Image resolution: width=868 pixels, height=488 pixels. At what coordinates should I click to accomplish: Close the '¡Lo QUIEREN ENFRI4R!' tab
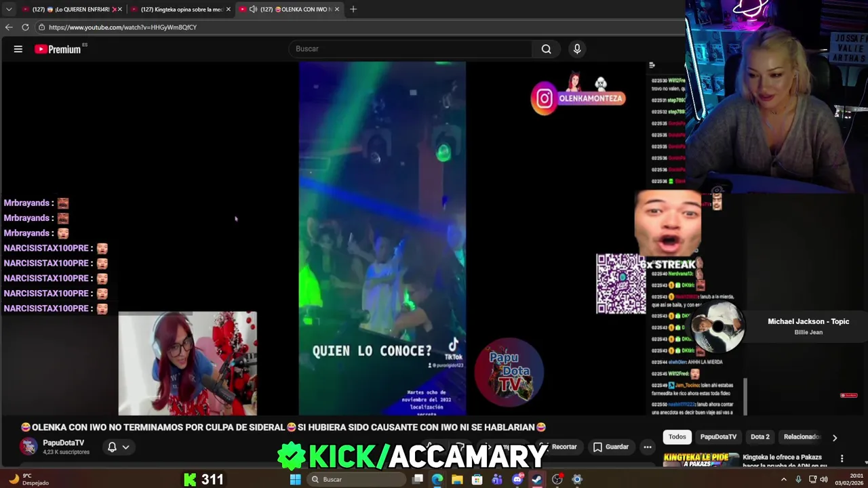119,9
